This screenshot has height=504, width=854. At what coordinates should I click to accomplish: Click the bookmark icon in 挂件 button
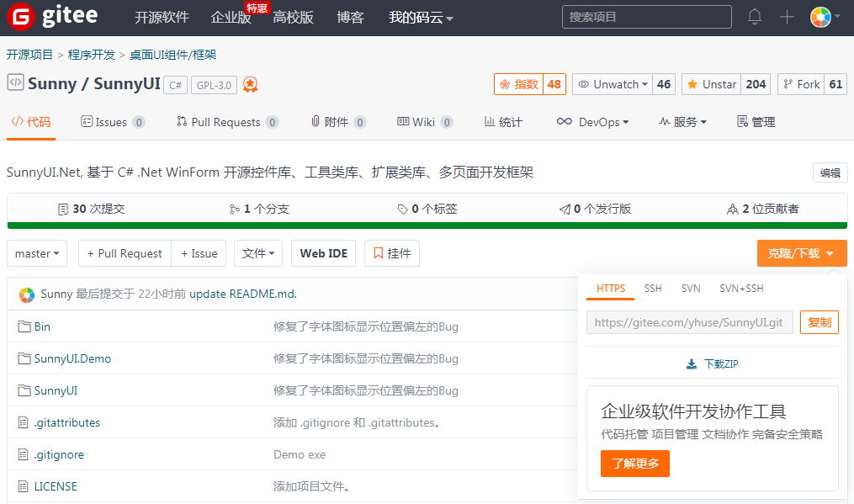click(x=379, y=253)
